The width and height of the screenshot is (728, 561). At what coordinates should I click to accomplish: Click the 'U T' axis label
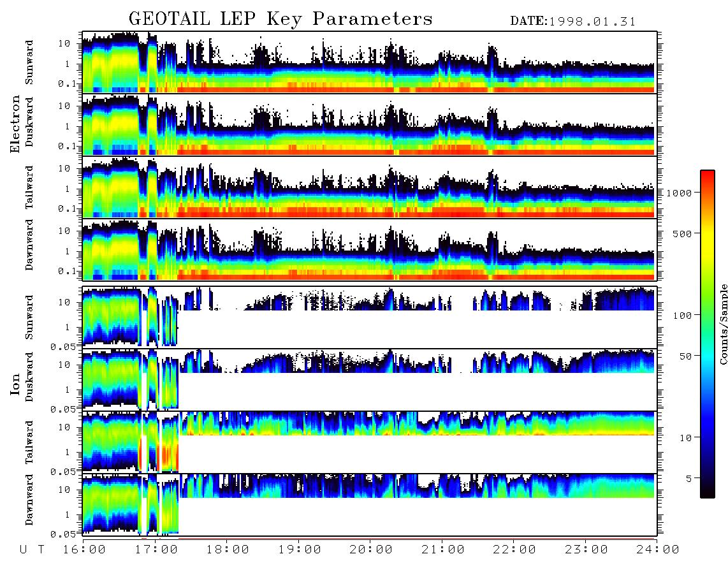[32, 550]
